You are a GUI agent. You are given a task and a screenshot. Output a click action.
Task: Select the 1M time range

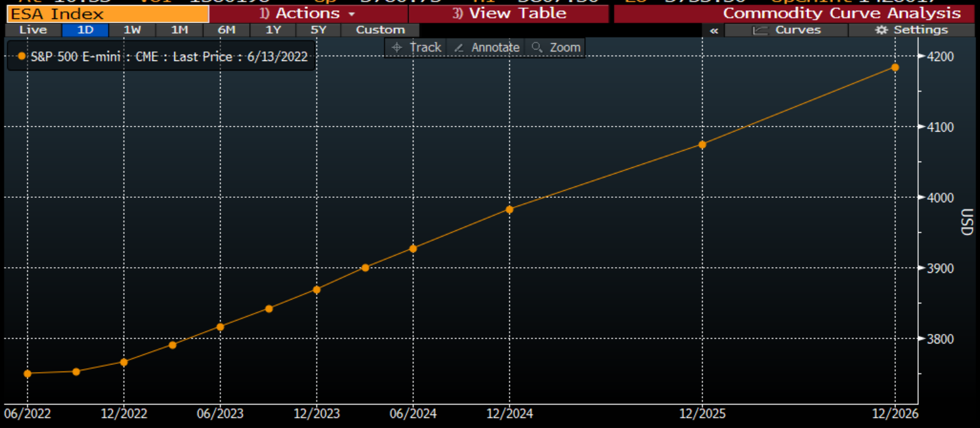click(x=179, y=30)
